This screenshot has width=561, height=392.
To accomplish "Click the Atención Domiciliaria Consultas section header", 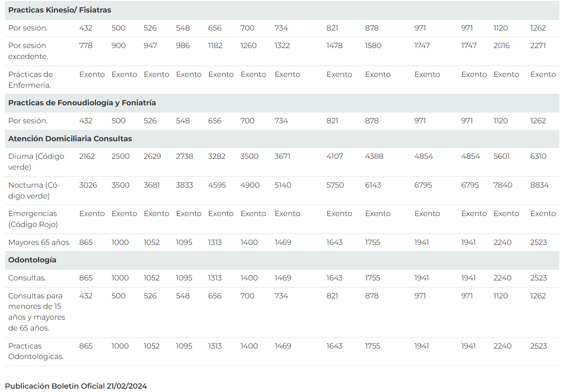I will pos(70,139).
